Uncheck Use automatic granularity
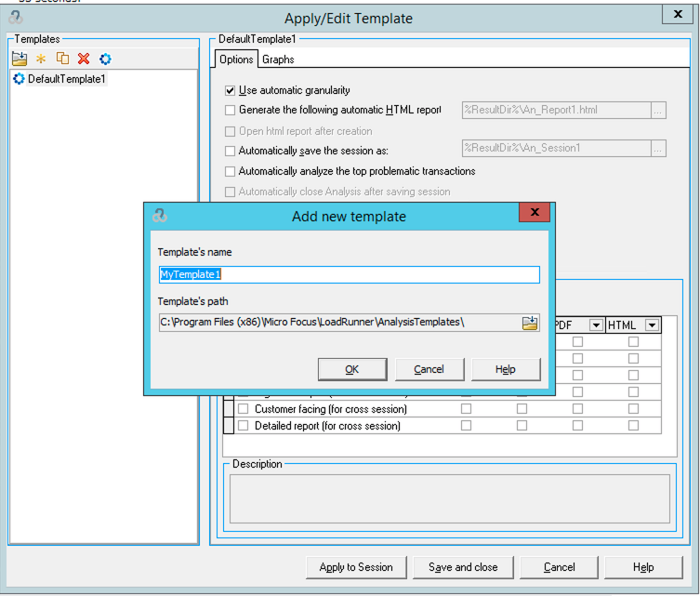This screenshot has width=700, height=596. 231,90
